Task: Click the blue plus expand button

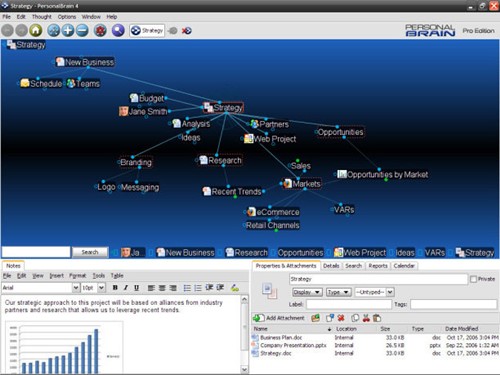Action: tap(68, 30)
